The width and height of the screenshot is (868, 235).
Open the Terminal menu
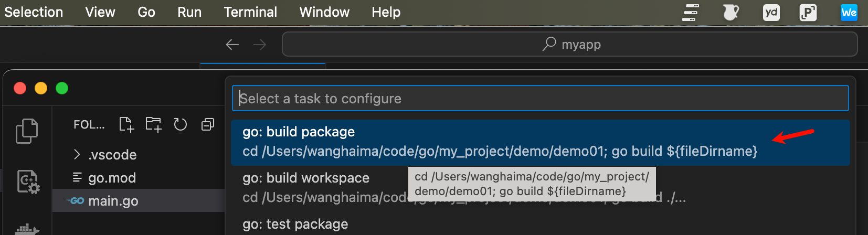coord(250,12)
